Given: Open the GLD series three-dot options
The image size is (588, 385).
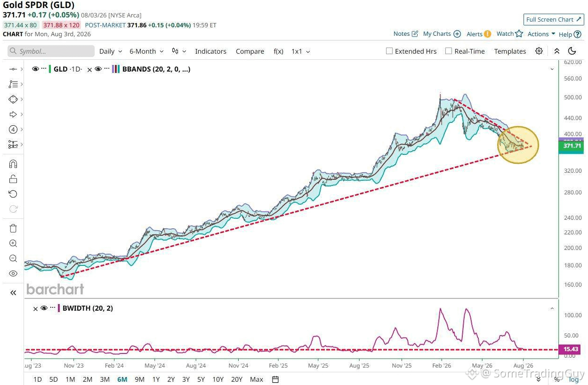Looking at the screenshot, I should click(44, 69).
